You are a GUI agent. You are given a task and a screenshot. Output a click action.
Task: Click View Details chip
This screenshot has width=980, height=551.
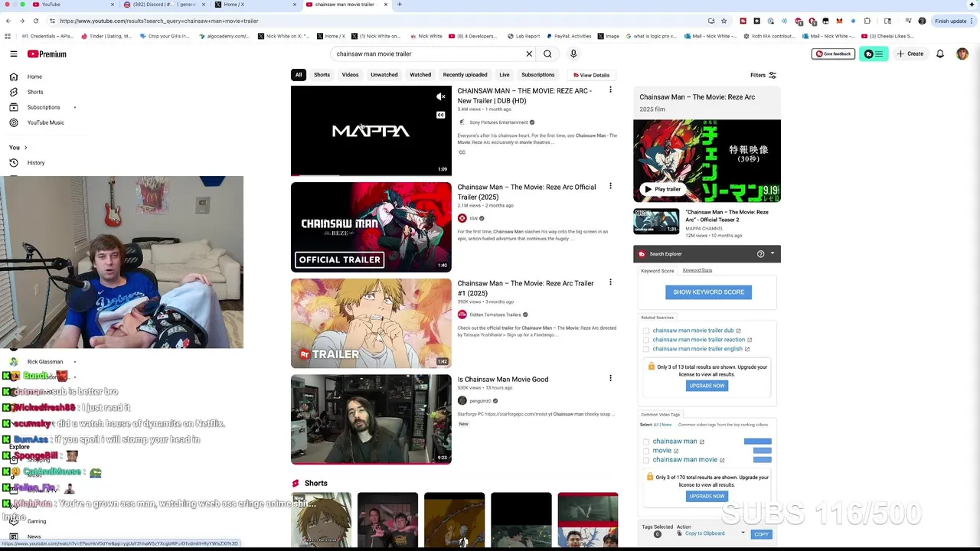pos(591,75)
